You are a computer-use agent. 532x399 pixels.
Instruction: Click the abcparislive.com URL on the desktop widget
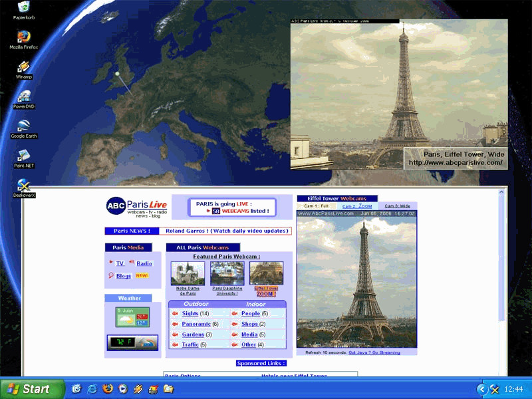[456, 162]
